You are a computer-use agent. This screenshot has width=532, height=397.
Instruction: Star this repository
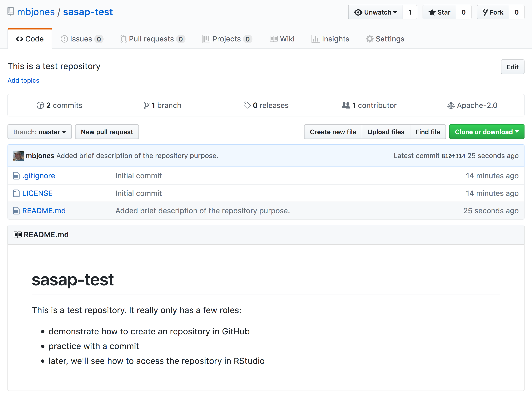pos(439,12)
